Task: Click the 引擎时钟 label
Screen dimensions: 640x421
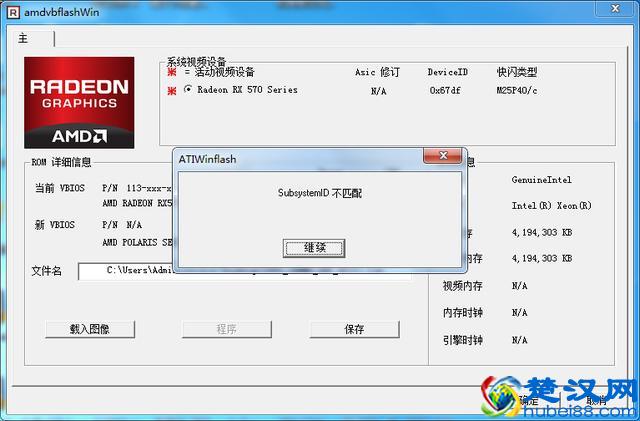Action: coord(463,340)
